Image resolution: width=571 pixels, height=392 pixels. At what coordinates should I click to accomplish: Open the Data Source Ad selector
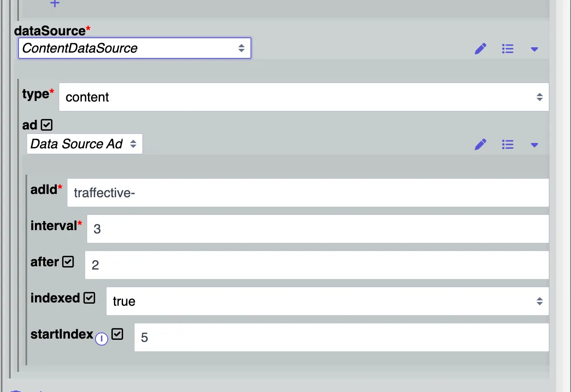coord(85,144)
